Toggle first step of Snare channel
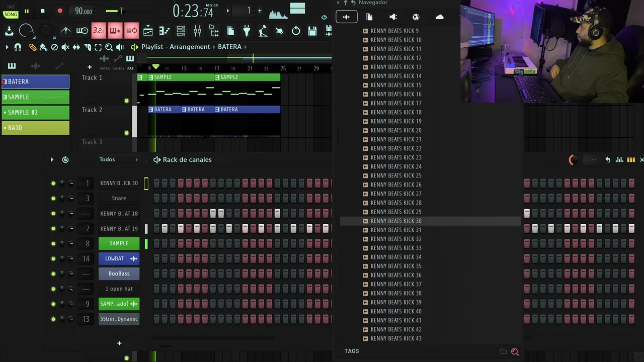Image resolution: width=644 pixels, height=362 pixels. click(156, 198)
